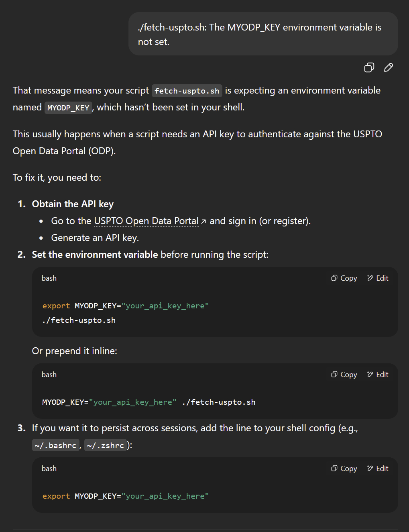Click the external arrow beside the USPTO link
Viewport: 409px width, 532px height.
(x=203, y=222)
